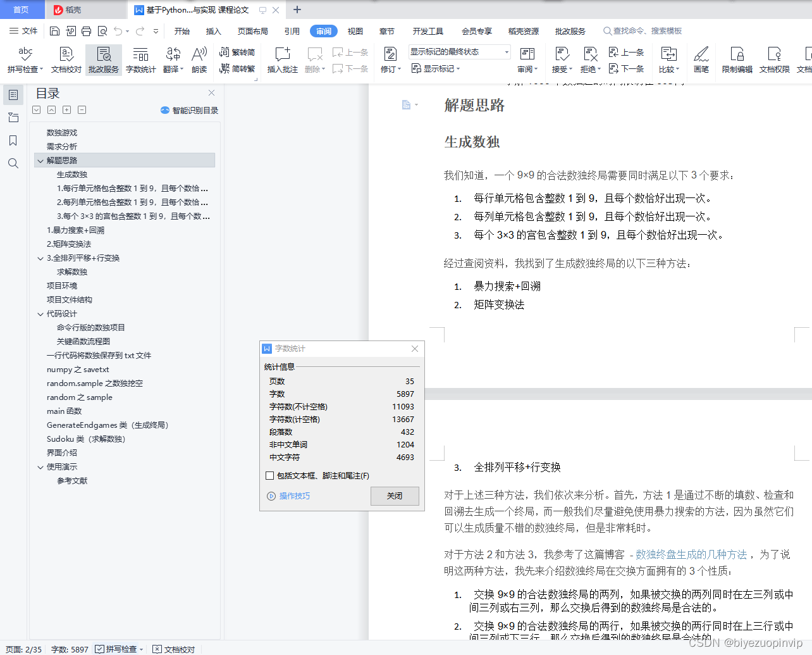
Task: Open 数独终盘生成的几种方法 hyperlink
Action: click(691, 554)
